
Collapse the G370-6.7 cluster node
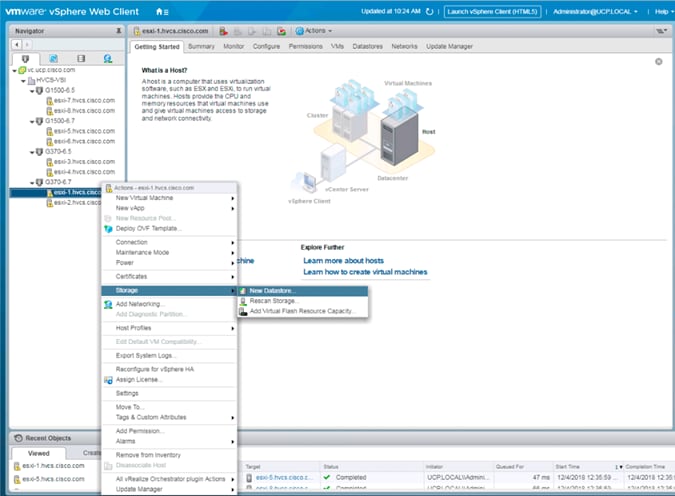[x=32, y=183]
